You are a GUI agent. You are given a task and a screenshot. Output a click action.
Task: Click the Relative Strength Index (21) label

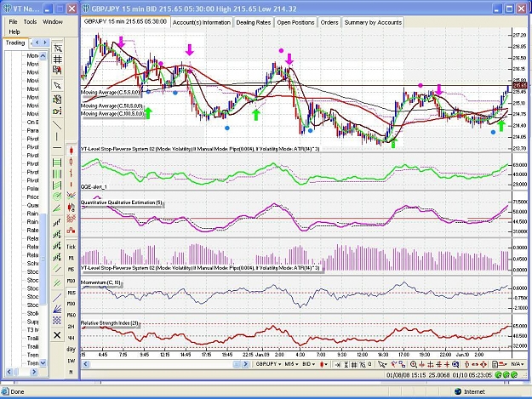point(110,323)
